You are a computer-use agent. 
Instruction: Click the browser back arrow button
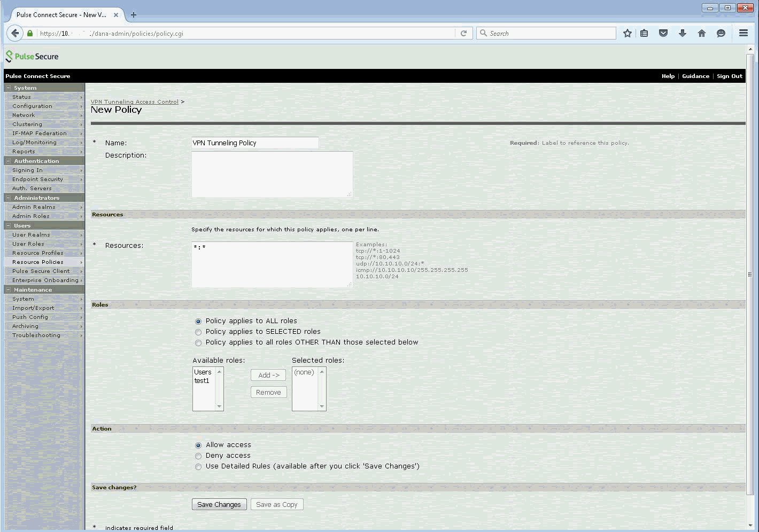coord(15,33)
